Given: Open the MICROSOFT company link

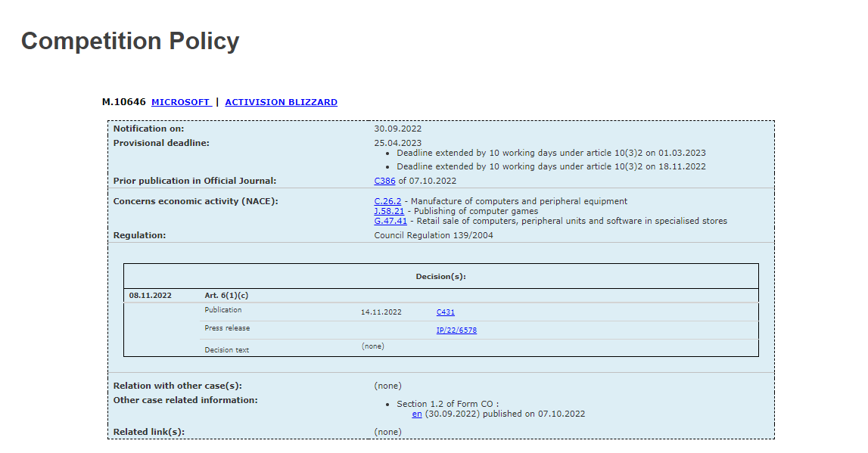Looking at the screenshot, I should point(181,102).
